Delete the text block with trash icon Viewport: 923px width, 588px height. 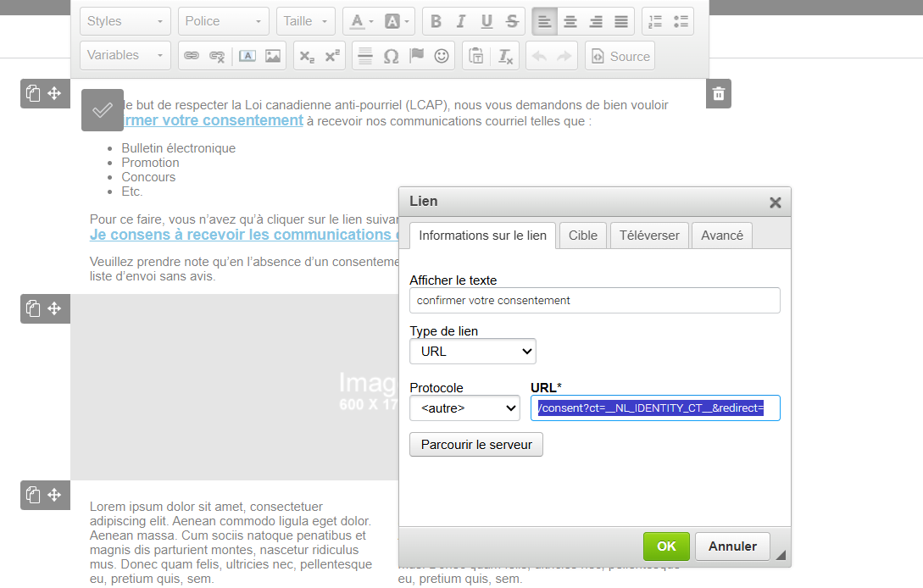[x=719, y=94]
